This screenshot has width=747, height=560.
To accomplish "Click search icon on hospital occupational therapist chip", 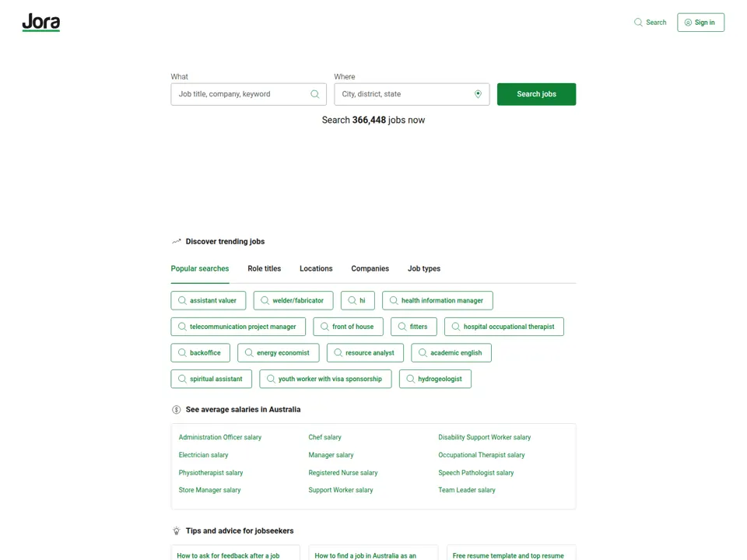I will [x=456, y=327].
